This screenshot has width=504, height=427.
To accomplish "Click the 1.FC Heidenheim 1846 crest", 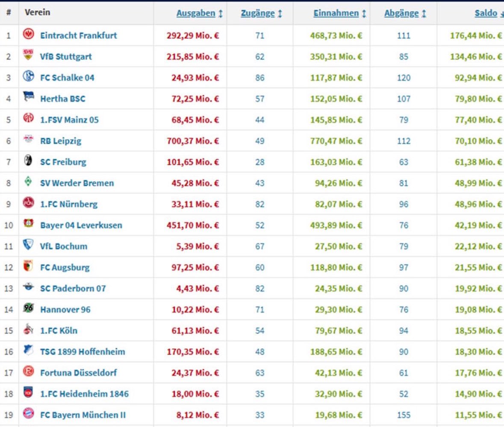I will [28, 392].
